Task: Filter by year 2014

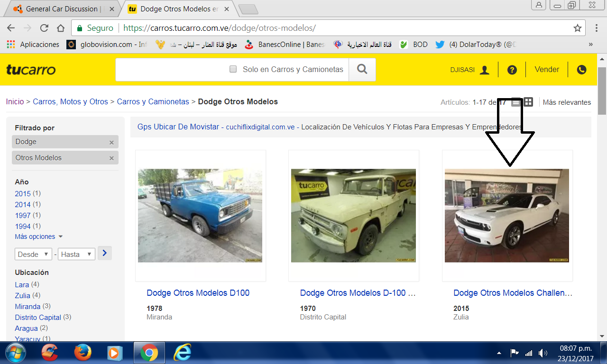Action: coord(23,204)
